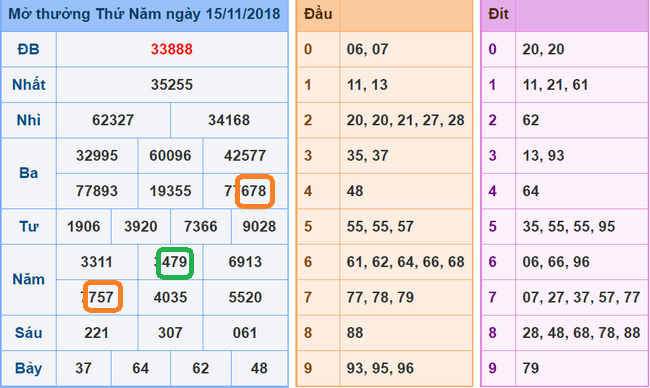Click fifth prize number 5520

[x=245, y=297]
